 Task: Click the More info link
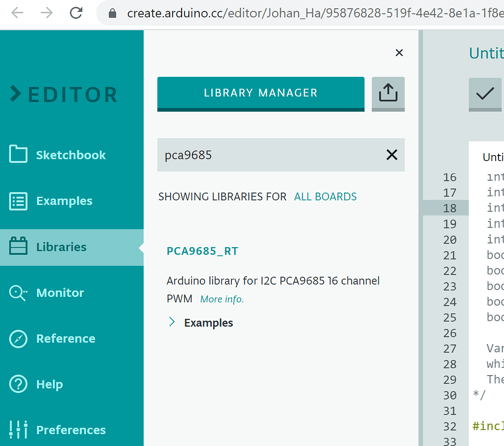pos(221,299)
